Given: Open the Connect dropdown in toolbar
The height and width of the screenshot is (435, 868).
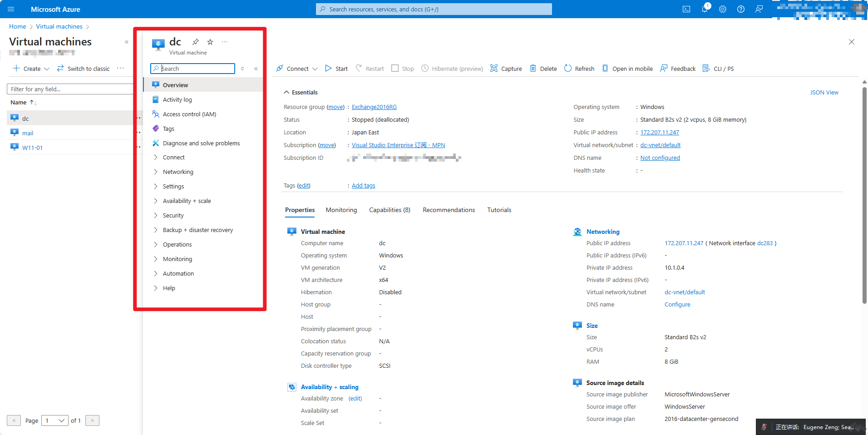Looking at the screenshot, I should (297, 69).
